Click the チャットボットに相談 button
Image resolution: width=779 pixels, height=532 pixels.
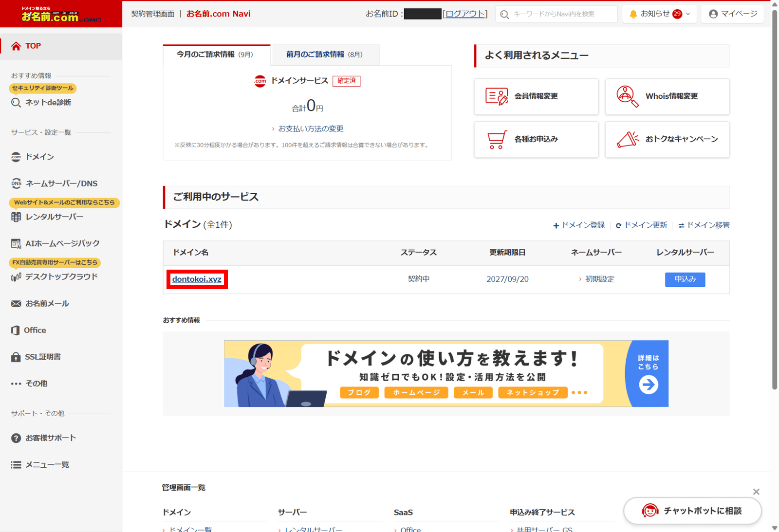point(692,511)
